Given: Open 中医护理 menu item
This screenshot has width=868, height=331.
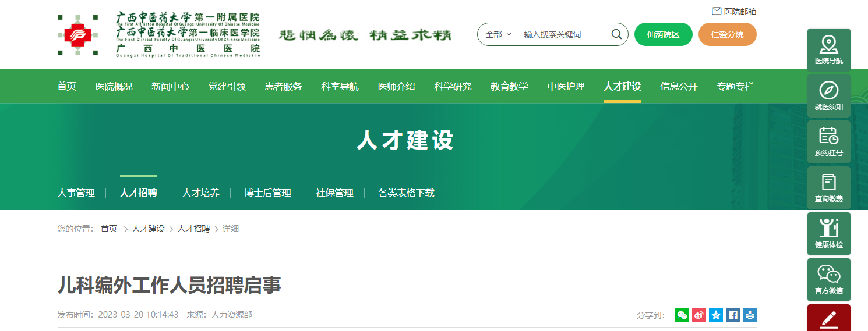Looking at the screenshot, I should pos(566,86).
